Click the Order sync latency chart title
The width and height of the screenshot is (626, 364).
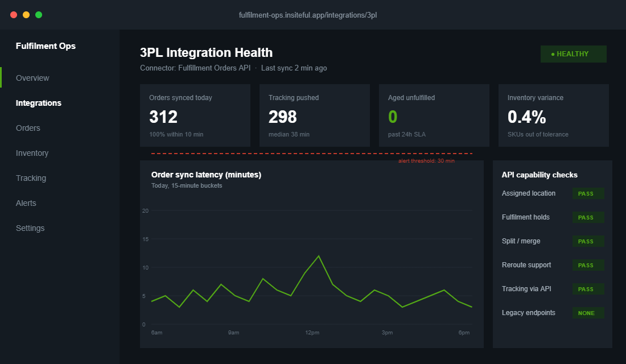(206, 175)
